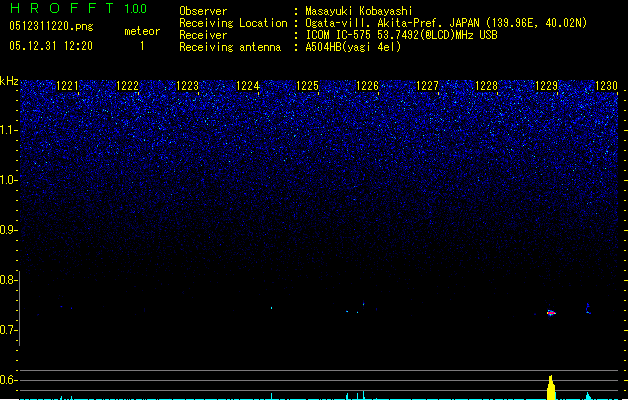Click the 1228 time marker

(x=487, y=86)
